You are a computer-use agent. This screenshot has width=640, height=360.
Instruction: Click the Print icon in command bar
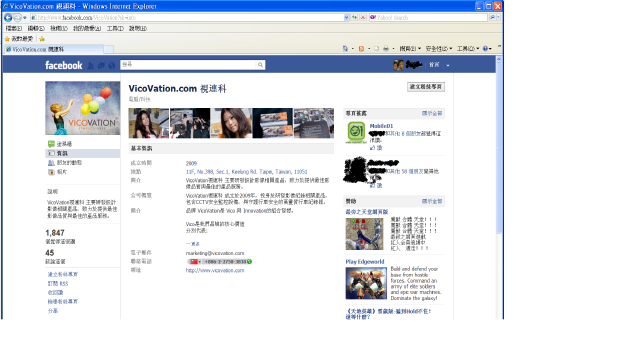point(386,49)
